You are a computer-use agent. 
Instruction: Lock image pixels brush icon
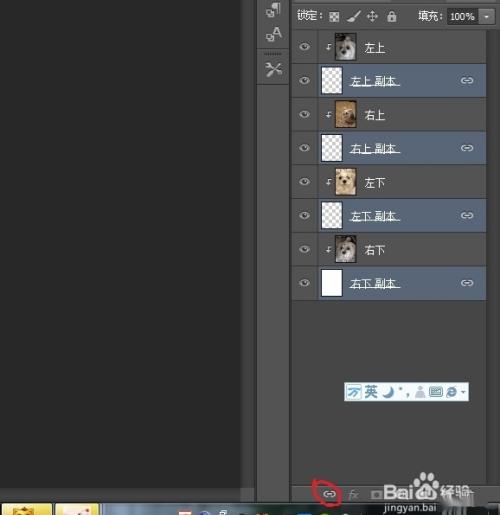pyautogui.click(x=353, y=16)
